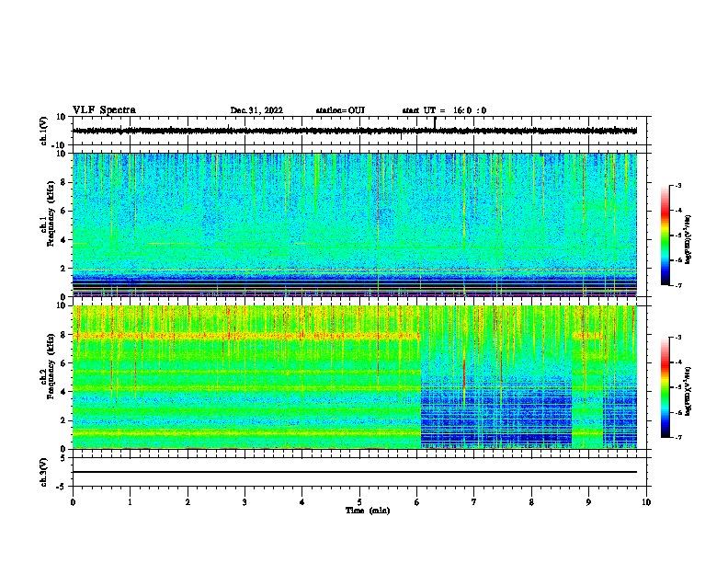
Task: Click time axis tick label "1"
Action: point(130,502)
